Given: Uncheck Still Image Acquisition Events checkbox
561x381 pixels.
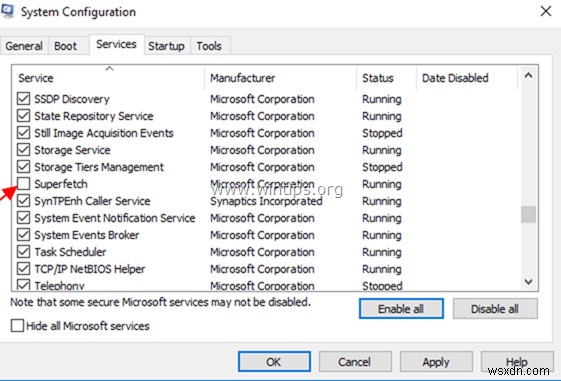Looking at the screenshot, I should [24, 132].
